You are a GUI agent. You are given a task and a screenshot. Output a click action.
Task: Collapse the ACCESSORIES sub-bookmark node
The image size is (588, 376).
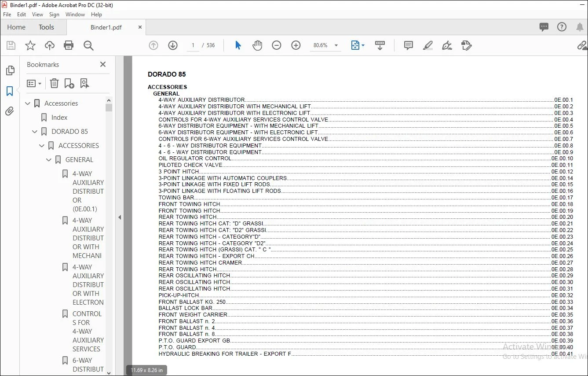point(42,146)
